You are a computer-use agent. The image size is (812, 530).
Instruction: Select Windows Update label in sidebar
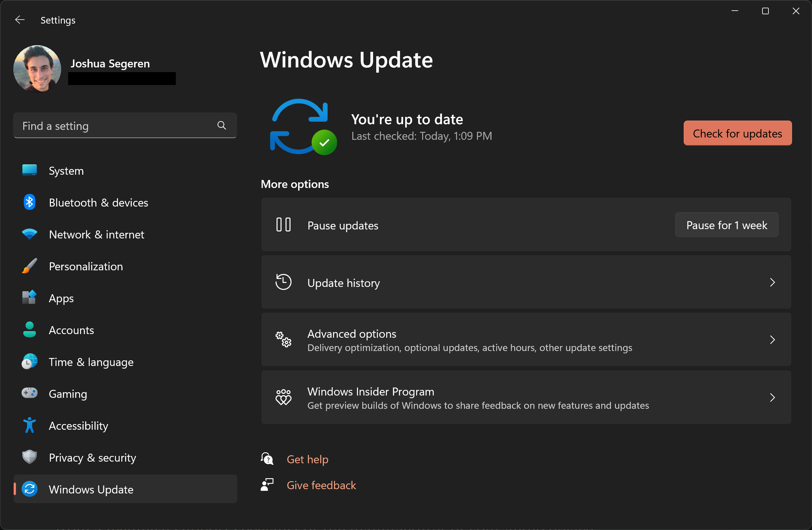(x=91, y=489)
